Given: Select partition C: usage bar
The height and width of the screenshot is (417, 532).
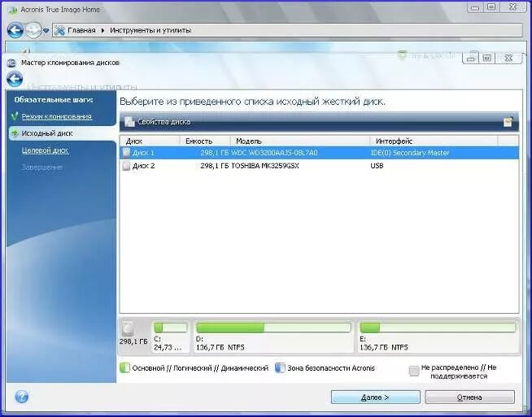Looking at the screenshot, I should pos(170,328).
